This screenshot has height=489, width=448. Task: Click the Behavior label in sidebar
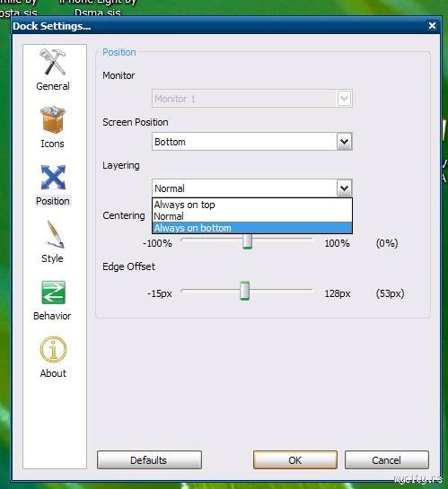[52, 316]
